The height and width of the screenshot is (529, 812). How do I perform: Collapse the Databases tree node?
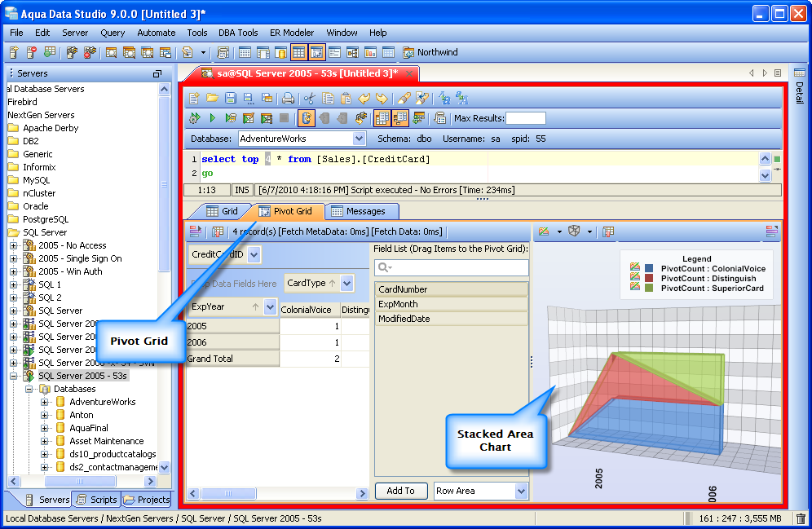[29, 390]
